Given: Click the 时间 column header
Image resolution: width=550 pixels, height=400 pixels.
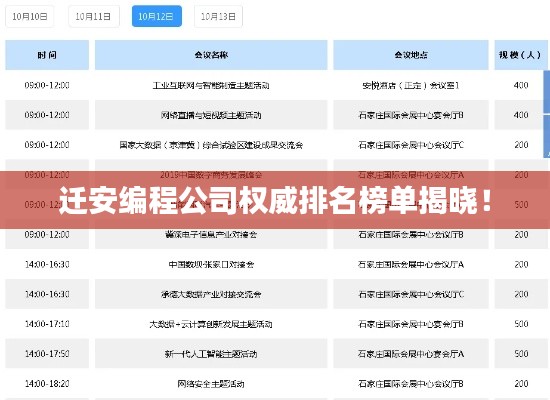Looking at the screenshot, I should (x=47, y=55).
